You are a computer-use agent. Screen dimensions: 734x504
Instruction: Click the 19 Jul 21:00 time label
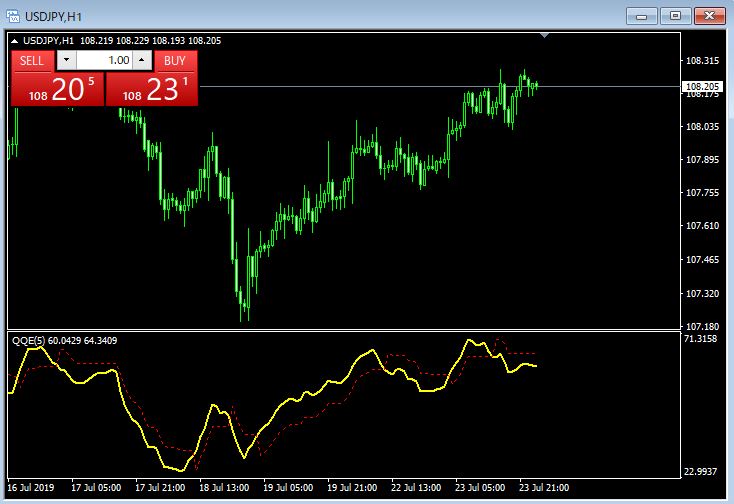[352, 488]
